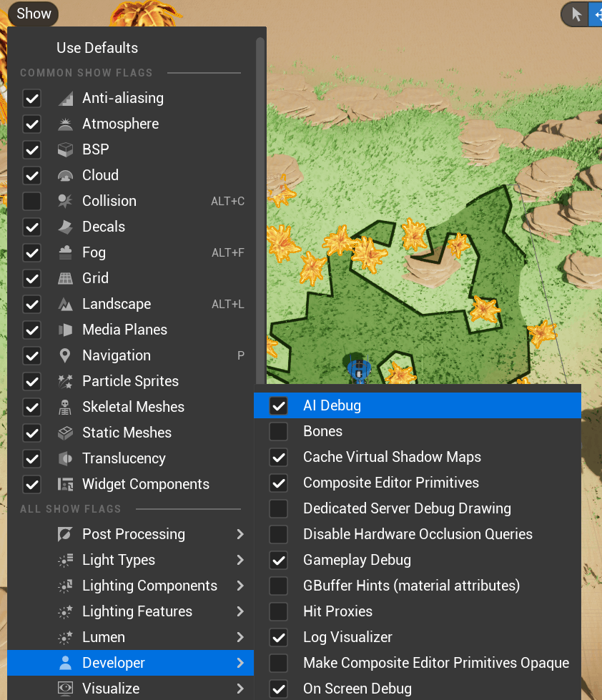This screenshot has width=602, height=700.
Task: Click the Landscape mountain icon
Action: point(66,304)
